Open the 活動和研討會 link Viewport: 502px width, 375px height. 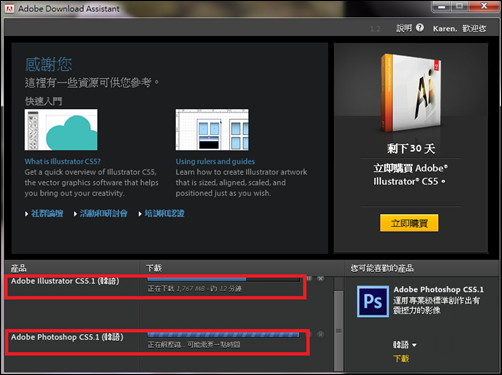103,213
